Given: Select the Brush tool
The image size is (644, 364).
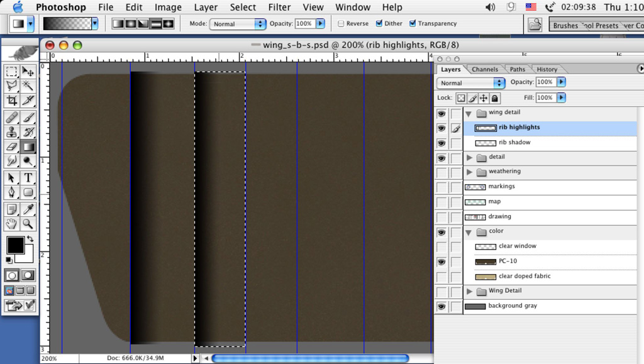Looking at the screenshot, I should pyautogui.click(x=28, y=118).
